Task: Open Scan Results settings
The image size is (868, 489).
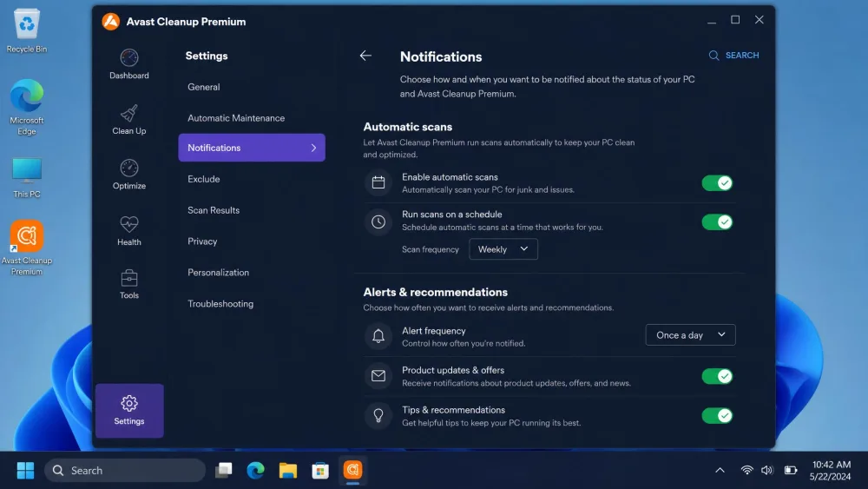Action: [214, 210]
